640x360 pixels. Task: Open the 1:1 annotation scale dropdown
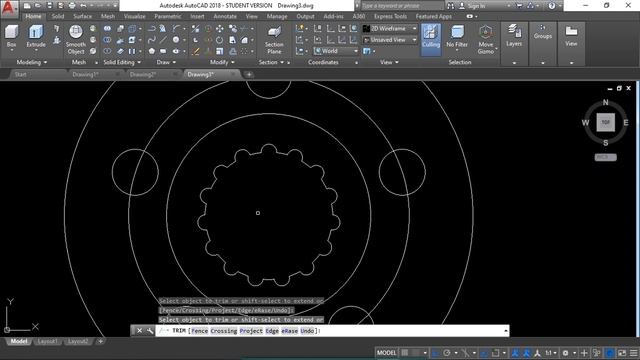pos(551,353)
